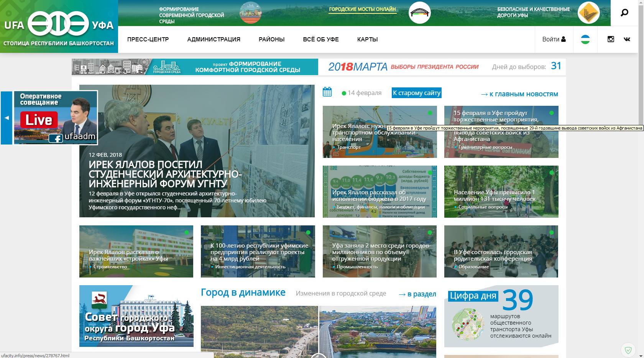
Task: Open the ПРЕСС-ЦЕНТР menu
Action: pos(148,39)
